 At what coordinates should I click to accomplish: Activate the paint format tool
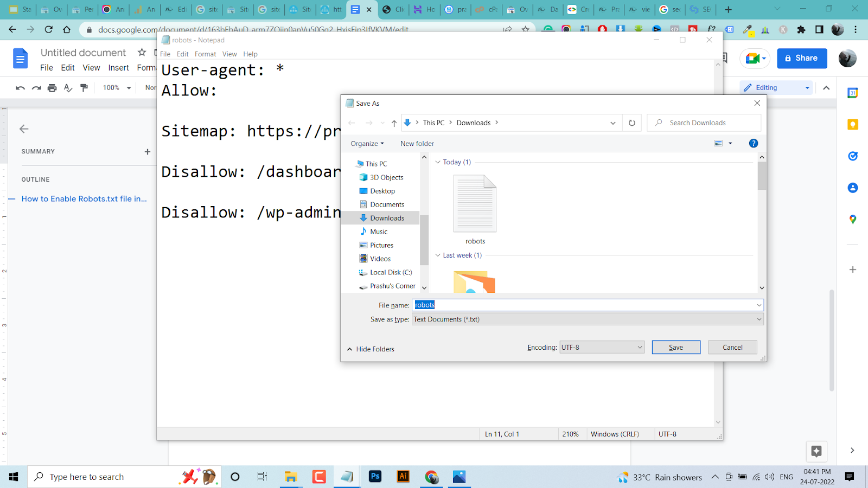[x=84, y=88]
